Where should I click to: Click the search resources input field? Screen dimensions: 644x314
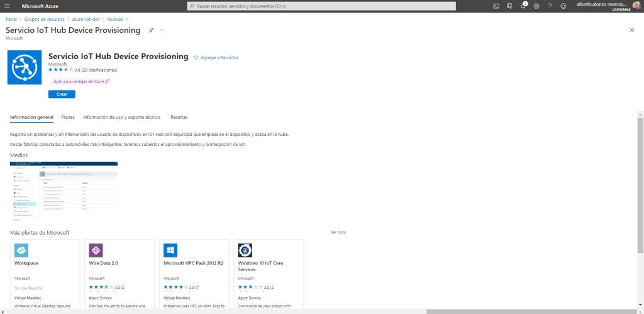(x=321, y=6)
